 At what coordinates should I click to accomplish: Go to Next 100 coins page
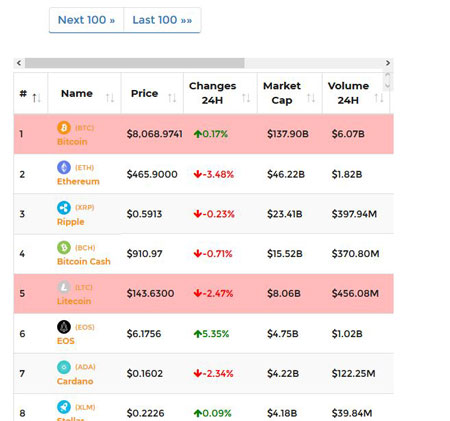pos(86,20)
